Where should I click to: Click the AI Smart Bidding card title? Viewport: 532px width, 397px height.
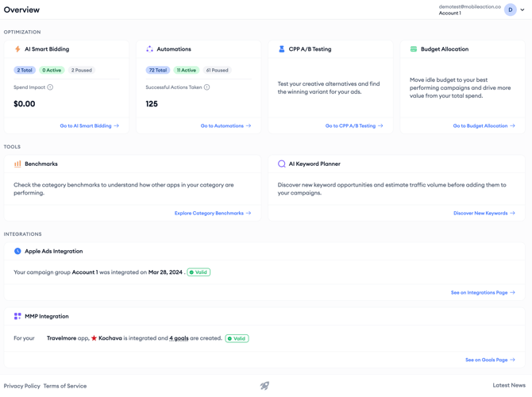pyautogui.click(x=47, y=49)
